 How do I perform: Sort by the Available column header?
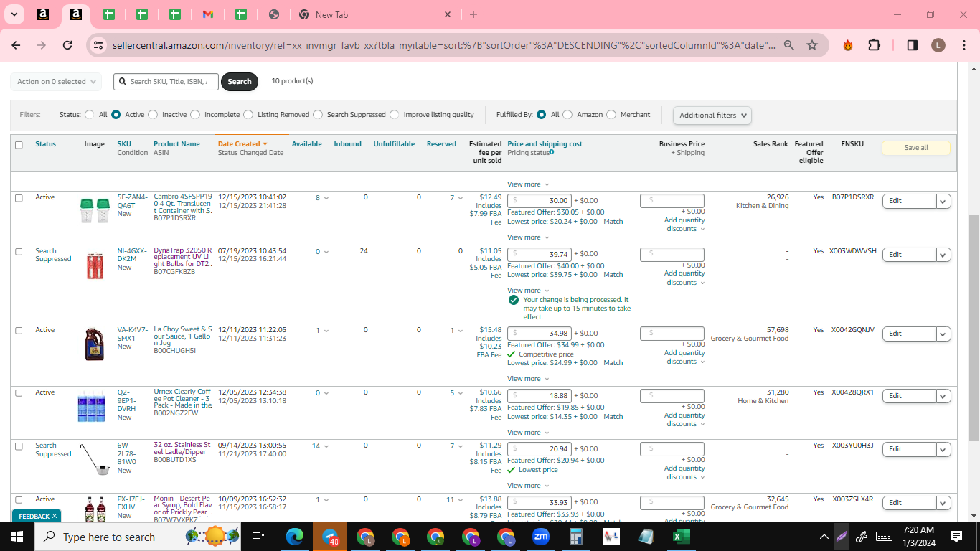[306, 144]
